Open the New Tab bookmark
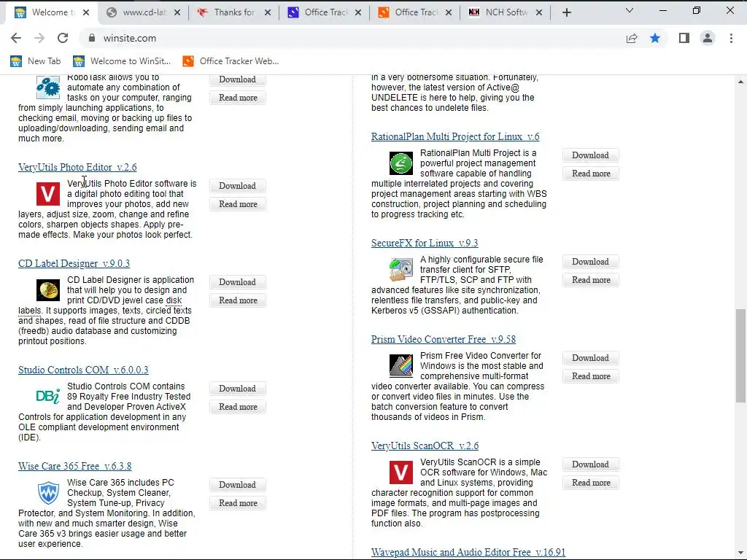 click(36, 61)
